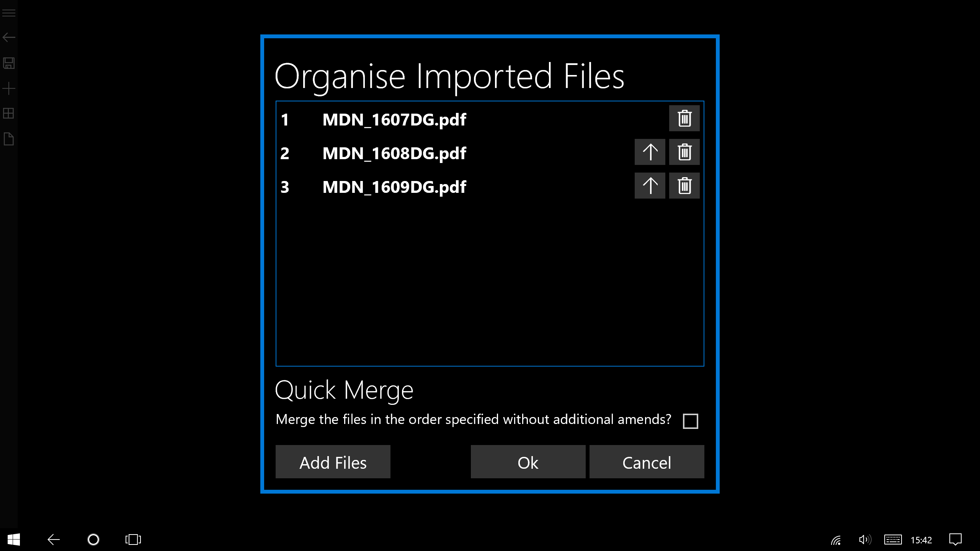Image resolution: width=980 pixels, height=551 pixels.
Task: Open the taskbar touch keyboard icon
Action: tap(893, 540)
